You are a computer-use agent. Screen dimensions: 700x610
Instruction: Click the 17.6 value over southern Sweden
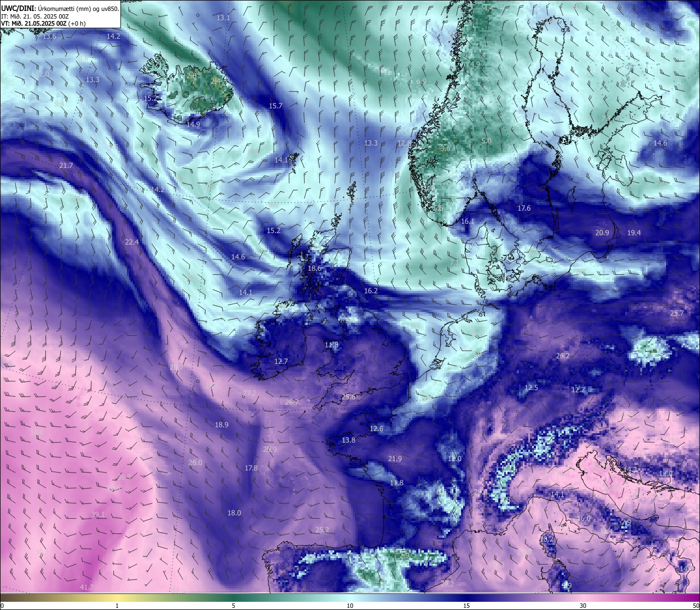pos(524,208)
